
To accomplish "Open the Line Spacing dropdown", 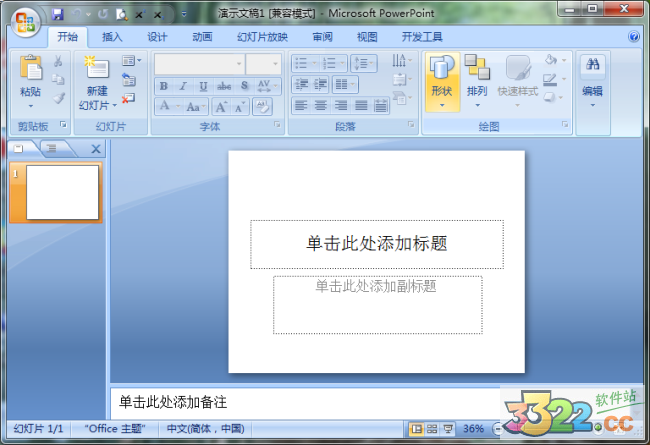I will pos(364,63).
